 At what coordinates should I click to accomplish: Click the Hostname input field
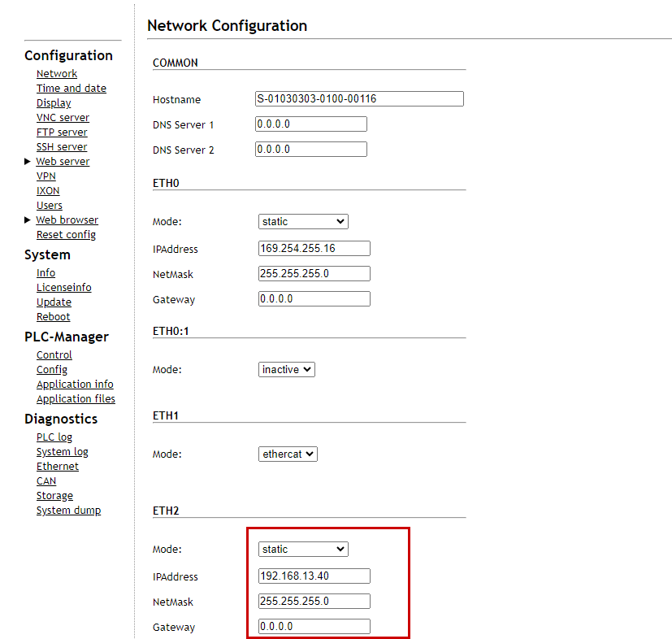pos(359,98)
